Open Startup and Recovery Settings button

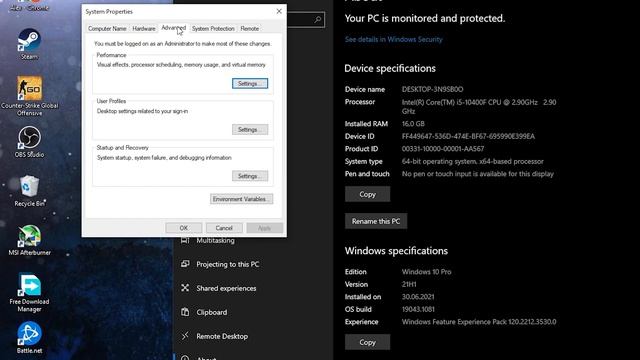250,176
